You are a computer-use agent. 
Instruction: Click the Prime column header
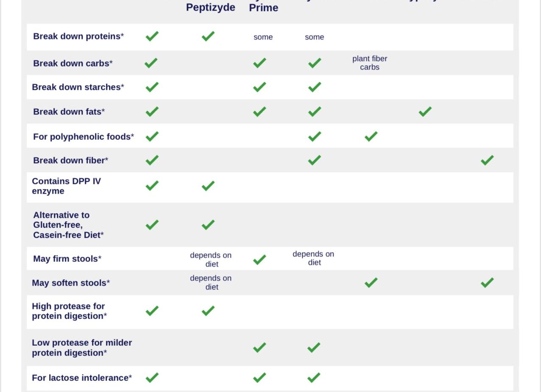pos(263,8)
